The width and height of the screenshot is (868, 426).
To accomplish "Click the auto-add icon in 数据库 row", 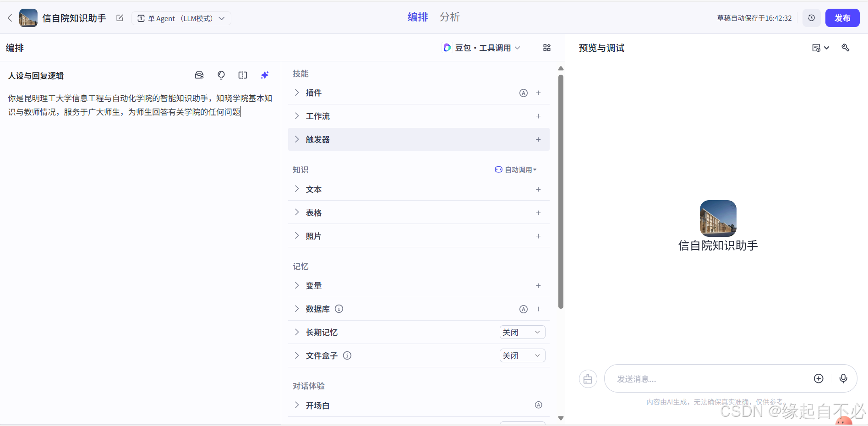I will coord(524,309).
